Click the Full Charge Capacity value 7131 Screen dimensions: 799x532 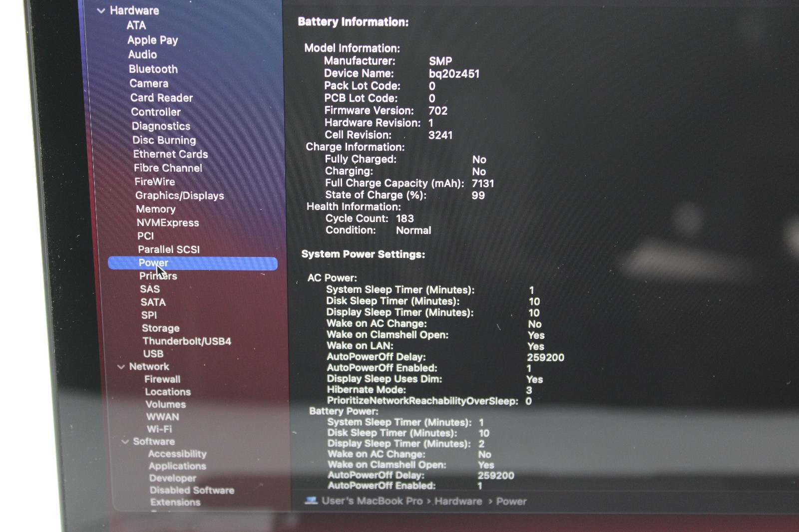pos(483,184)
